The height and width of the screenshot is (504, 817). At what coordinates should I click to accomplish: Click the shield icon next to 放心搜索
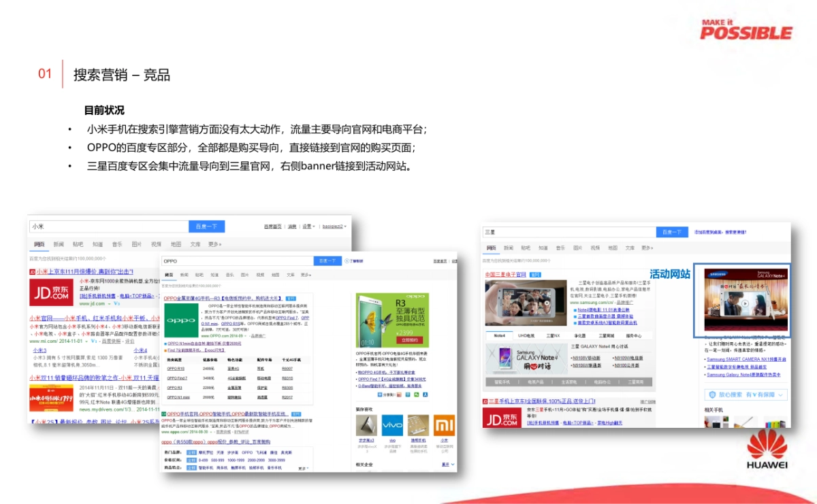coord(713,394)
